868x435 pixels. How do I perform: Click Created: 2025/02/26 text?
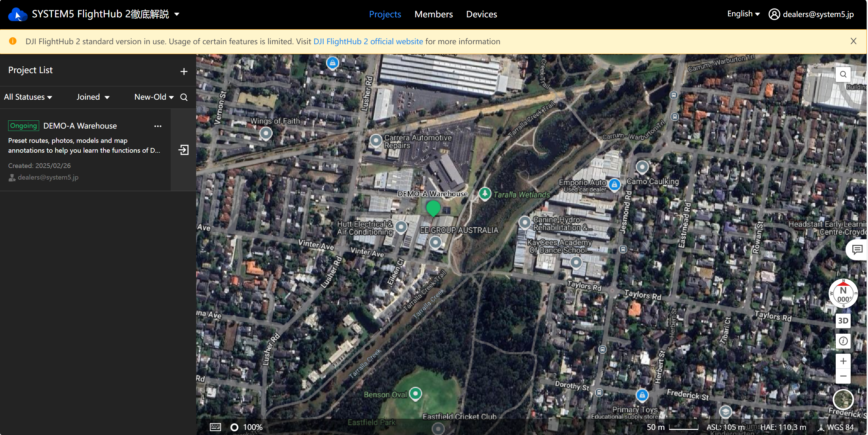pos(39,166)
